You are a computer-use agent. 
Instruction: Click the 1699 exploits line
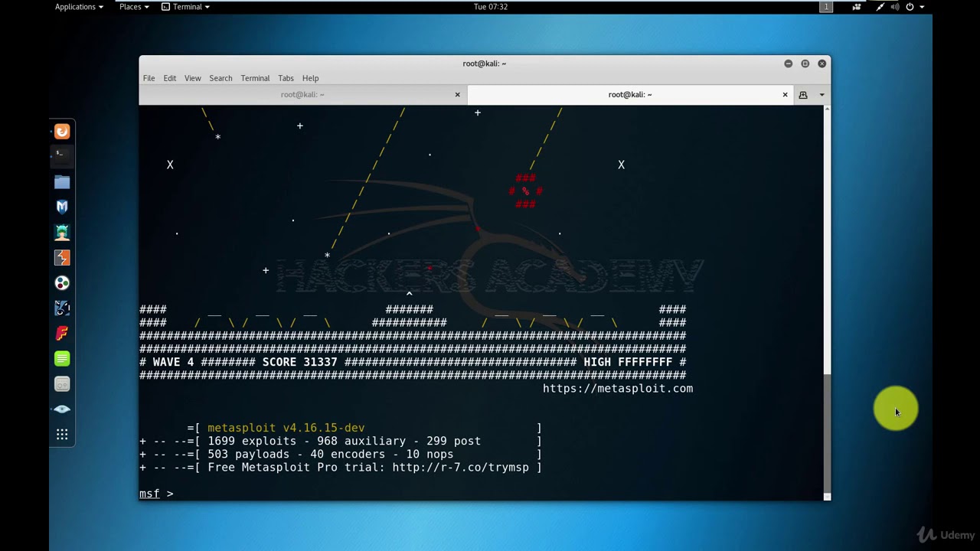[340, 441]
